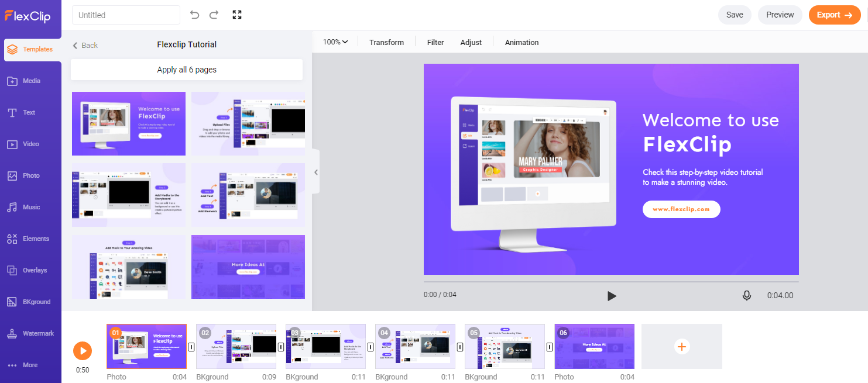Viewport: 868px width, 383px height.
Task: Select storyboard clip 05
Action: 505,346
